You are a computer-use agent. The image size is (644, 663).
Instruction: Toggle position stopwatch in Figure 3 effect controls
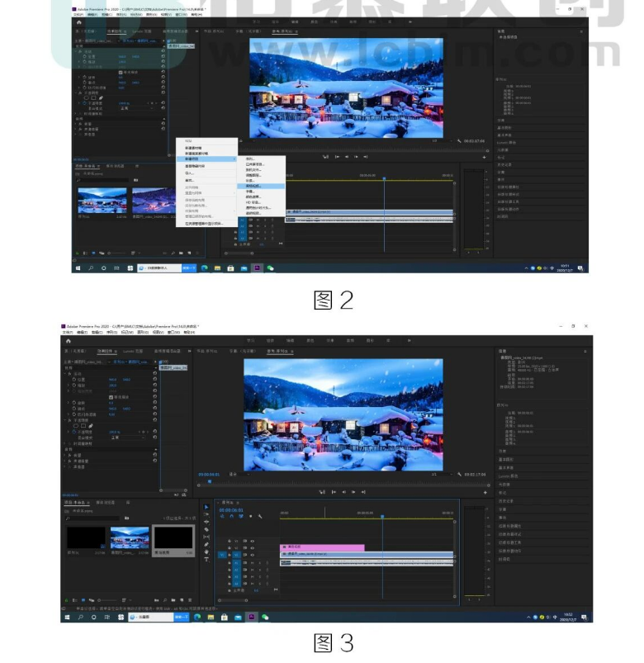click(74, 380)
